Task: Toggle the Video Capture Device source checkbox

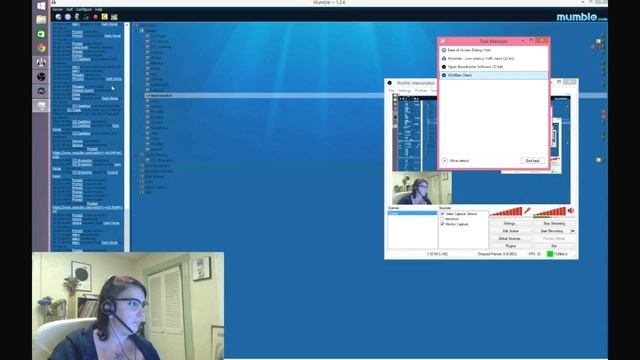Action: pos(442,214)
